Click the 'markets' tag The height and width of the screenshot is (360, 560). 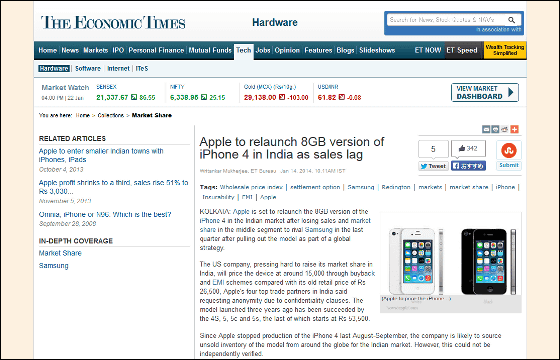430,187
